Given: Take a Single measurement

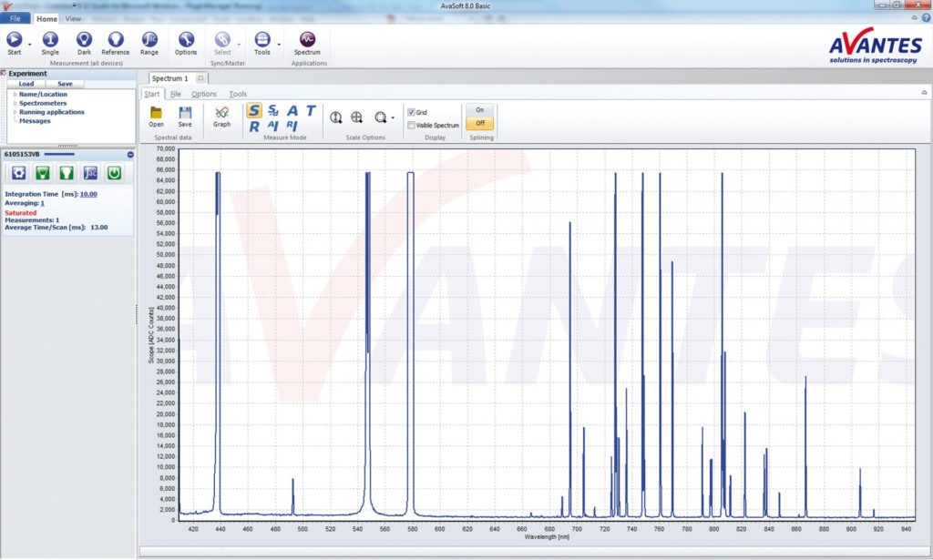Looking at the screenshot, I should 50,39.
